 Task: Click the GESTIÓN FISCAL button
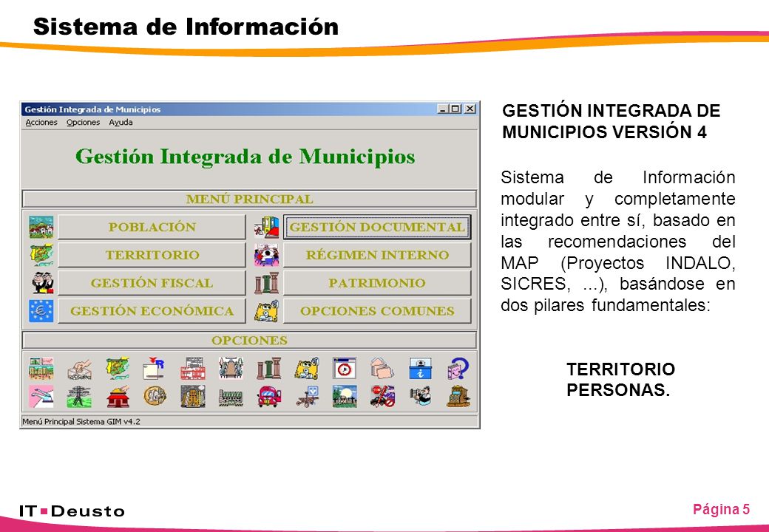click(152, 283)
